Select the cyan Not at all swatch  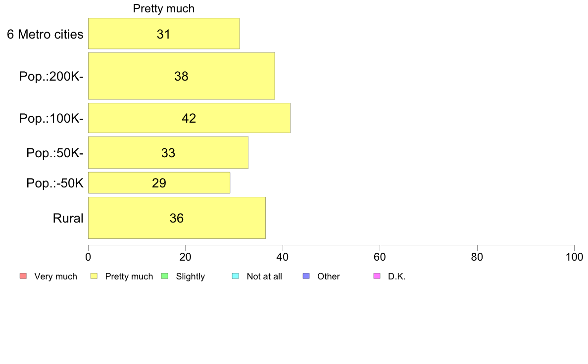(236, 276)
